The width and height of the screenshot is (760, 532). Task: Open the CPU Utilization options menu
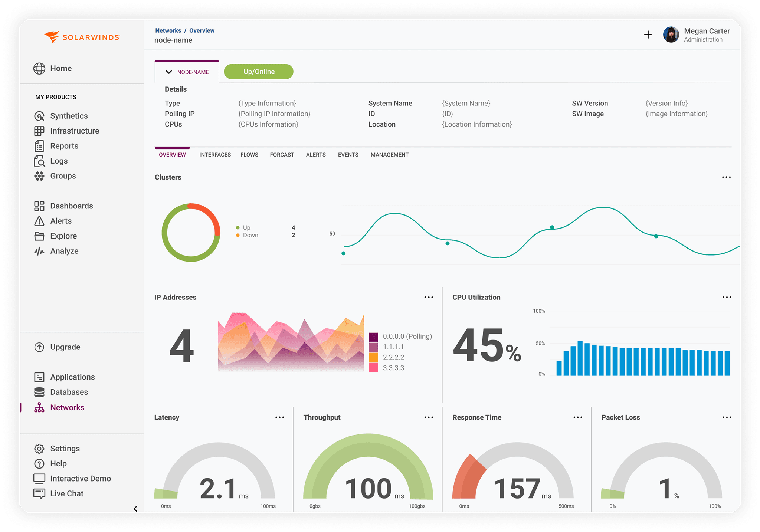tap(727, 297)
